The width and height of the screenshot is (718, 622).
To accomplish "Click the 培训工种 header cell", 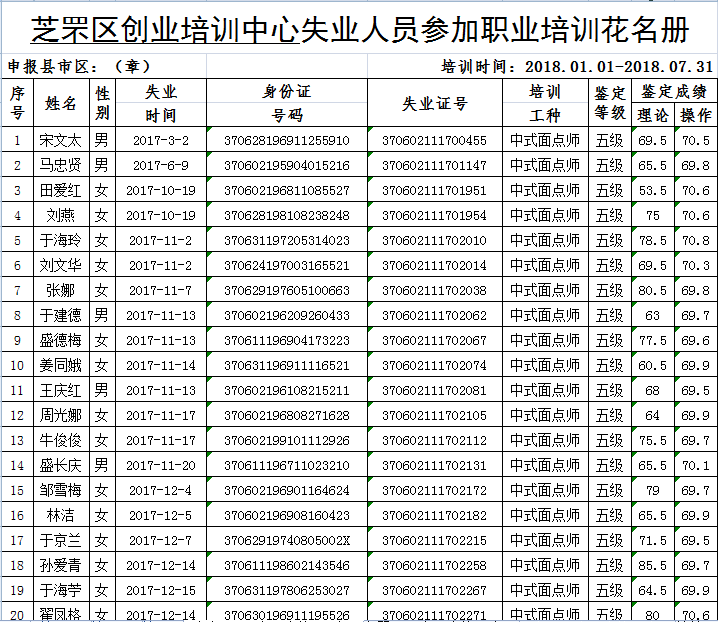I will 544,103.
